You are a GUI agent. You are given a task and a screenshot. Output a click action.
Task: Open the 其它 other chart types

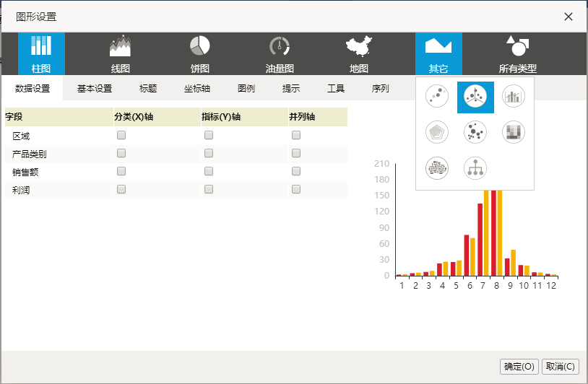[x=438, y=53]
